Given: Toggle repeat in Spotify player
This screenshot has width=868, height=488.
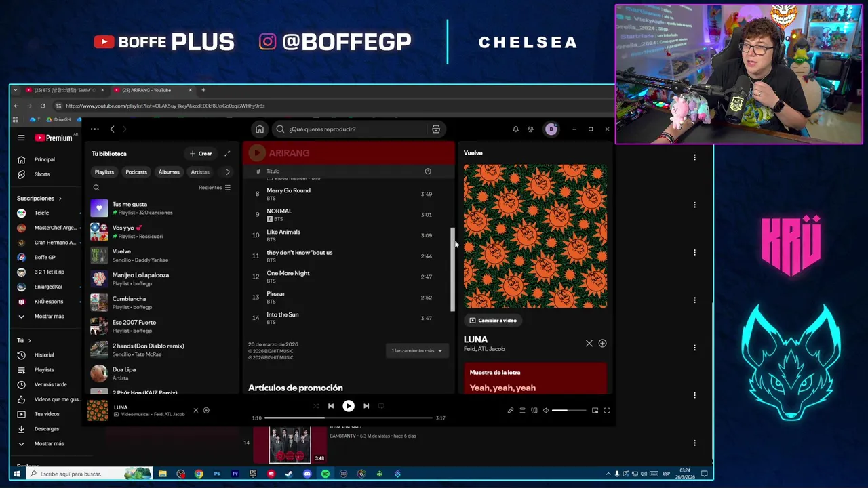Looking at the screenshot, I should pos(381,406).
